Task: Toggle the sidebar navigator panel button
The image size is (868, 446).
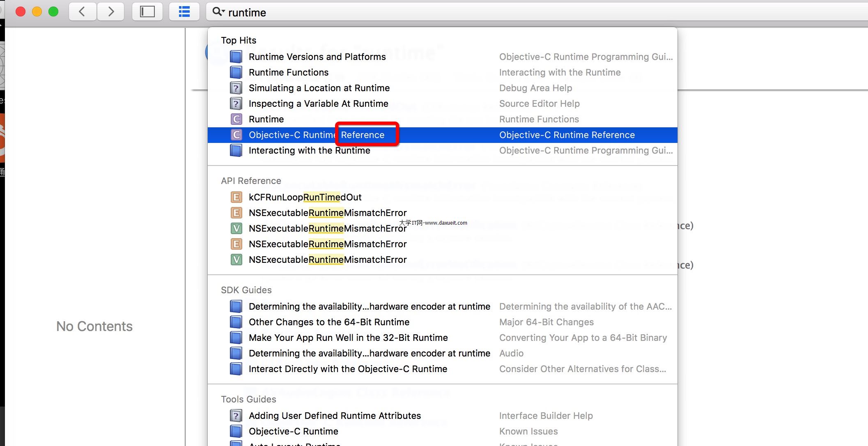Action: (x=147, y=12)
